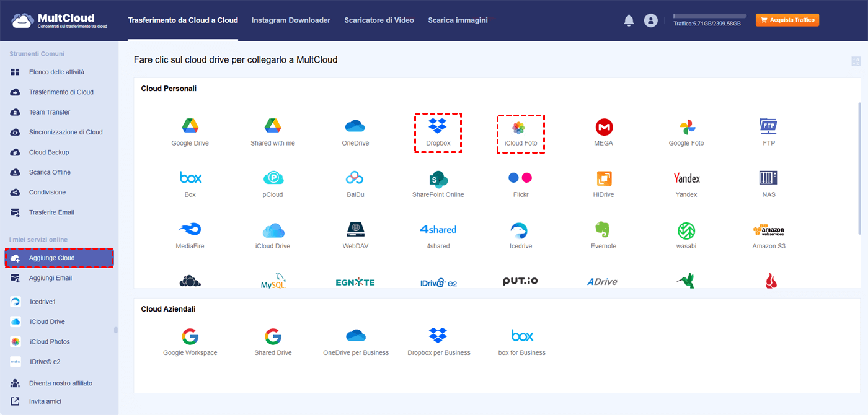Click Diventa nostro affiliato link

click(x=60, y=383)
